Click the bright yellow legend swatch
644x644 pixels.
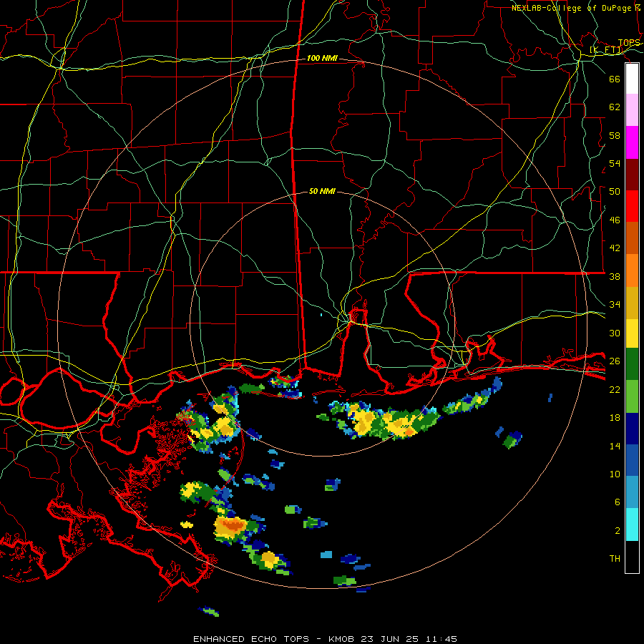(x=632, y=333)
